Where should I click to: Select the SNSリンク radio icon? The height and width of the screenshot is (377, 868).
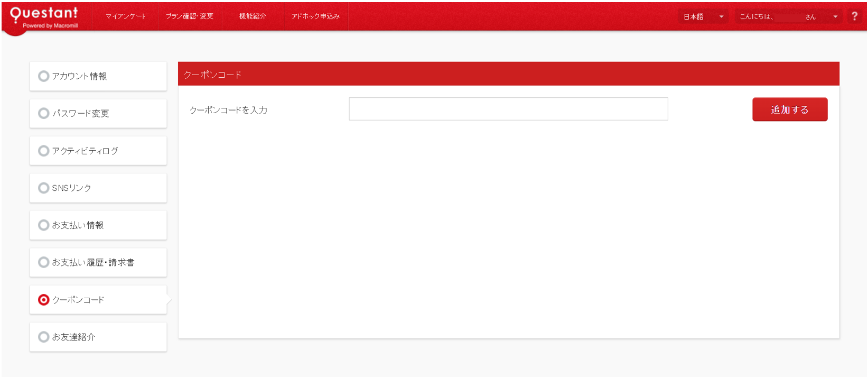44,188
